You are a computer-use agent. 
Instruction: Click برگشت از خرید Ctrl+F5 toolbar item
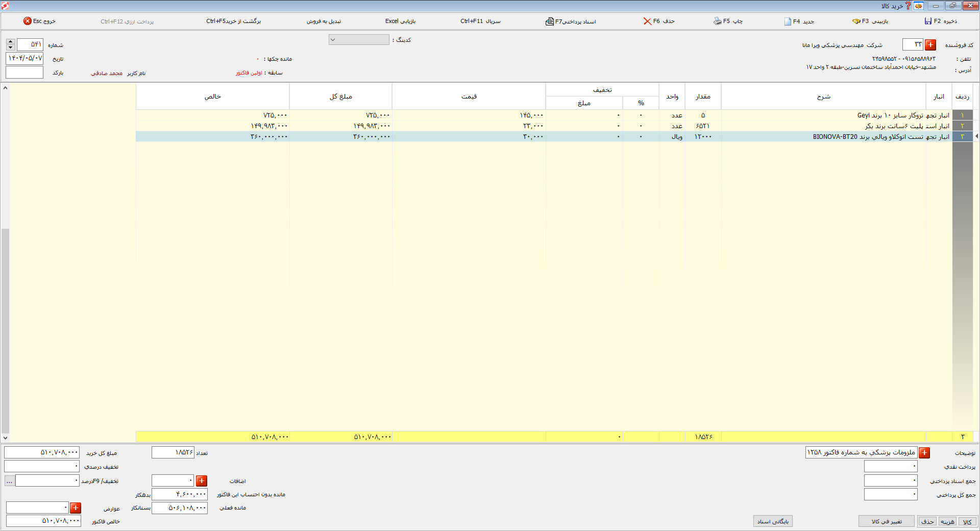click(x=233, y=21)
